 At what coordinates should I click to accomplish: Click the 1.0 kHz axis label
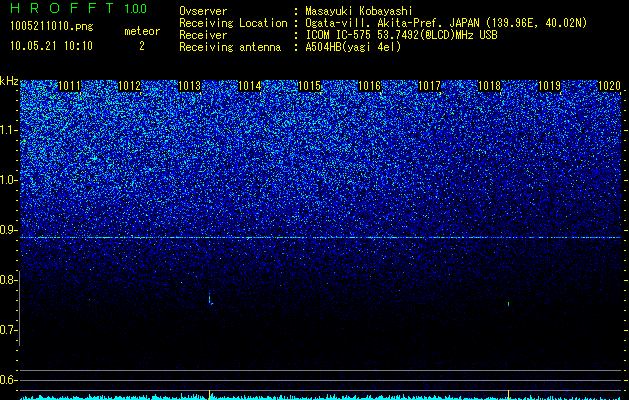(8, 180)
